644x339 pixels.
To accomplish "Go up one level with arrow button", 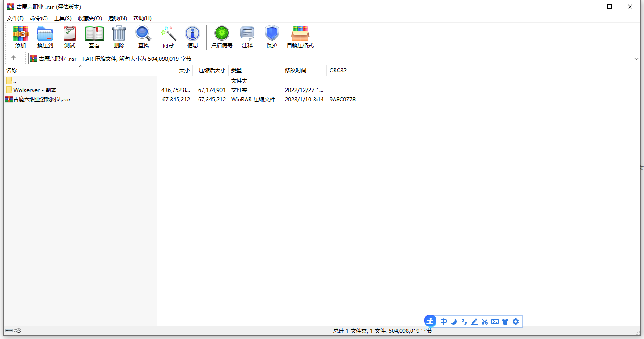I will tap(13, 58).
